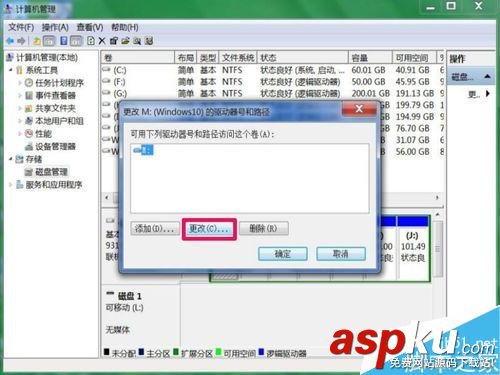This screenshot has height=375, width=500.
Task: Select 计算机管理(本地) root node
Action: pyautogui.click(x=47, y=57)
